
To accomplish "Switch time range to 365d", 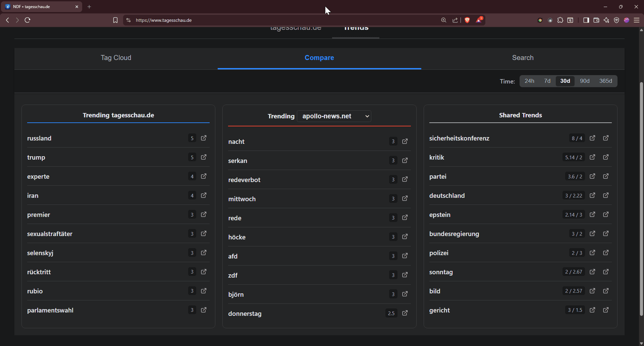I will pos(605,81).
